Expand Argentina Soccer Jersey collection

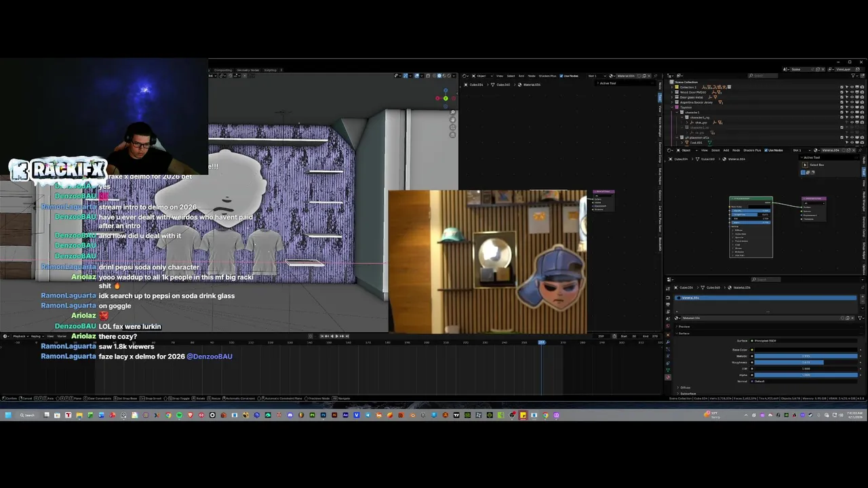[671, 102]
